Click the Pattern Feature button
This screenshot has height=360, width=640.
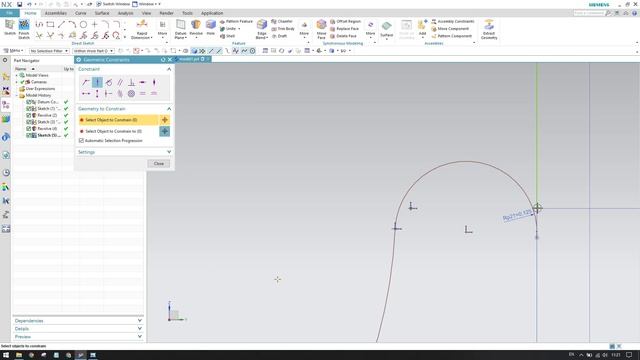click(236, 21)
